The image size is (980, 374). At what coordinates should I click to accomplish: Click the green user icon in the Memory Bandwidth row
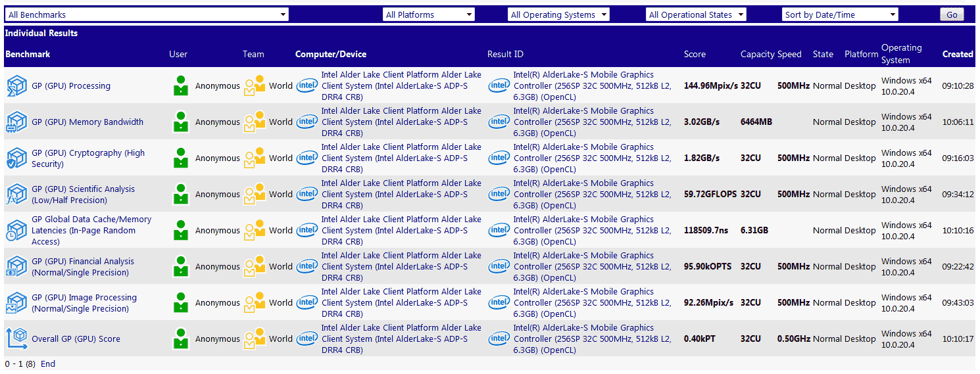[181, 122]
